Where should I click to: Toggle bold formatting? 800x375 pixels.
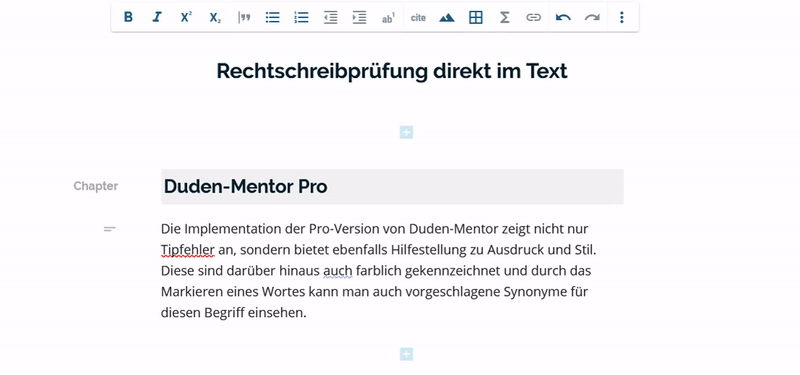click(128, 17)
